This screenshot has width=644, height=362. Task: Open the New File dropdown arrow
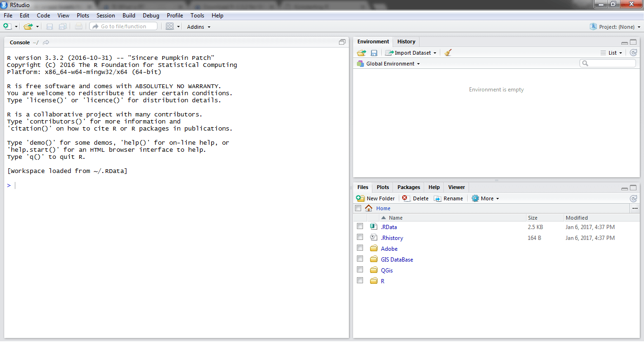(16, 27)
